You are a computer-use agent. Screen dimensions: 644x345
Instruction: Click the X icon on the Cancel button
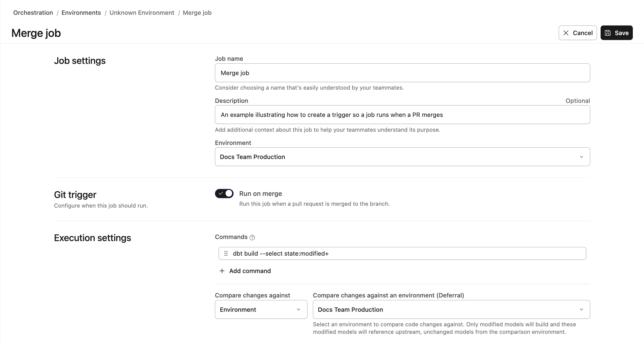pyautogui.click(x=566, y=33)
